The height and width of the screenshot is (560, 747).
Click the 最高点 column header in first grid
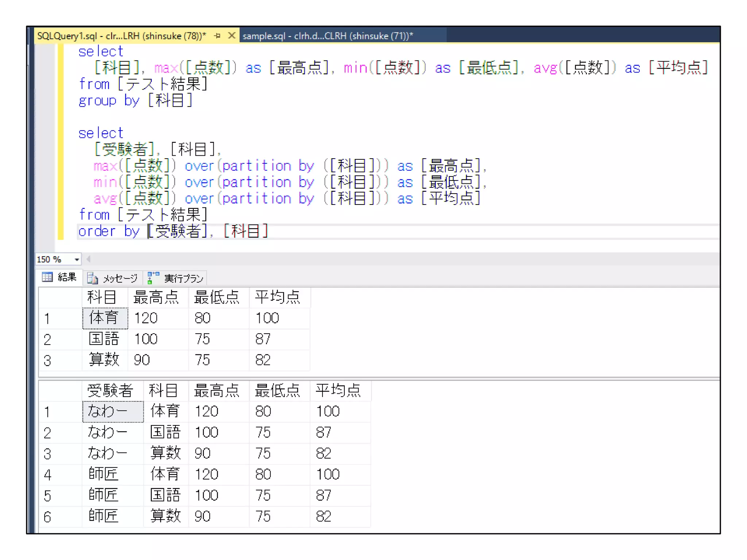[157, 297]
